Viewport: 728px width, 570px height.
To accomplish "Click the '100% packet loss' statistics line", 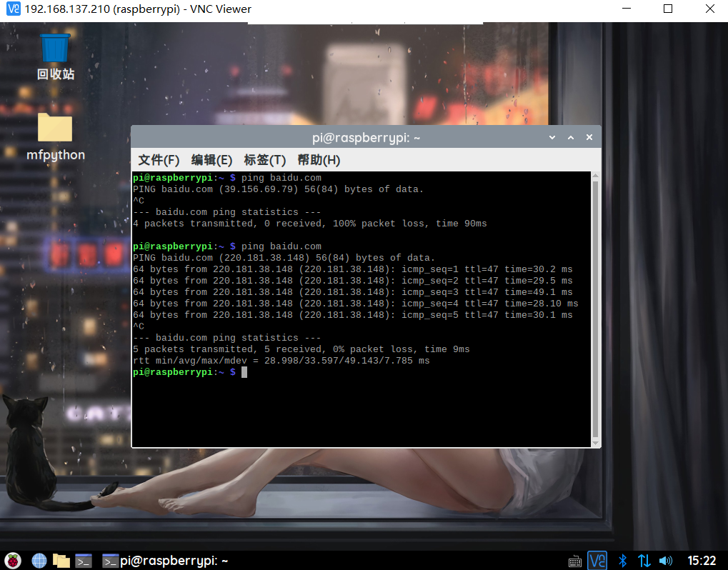I will 309,224.
